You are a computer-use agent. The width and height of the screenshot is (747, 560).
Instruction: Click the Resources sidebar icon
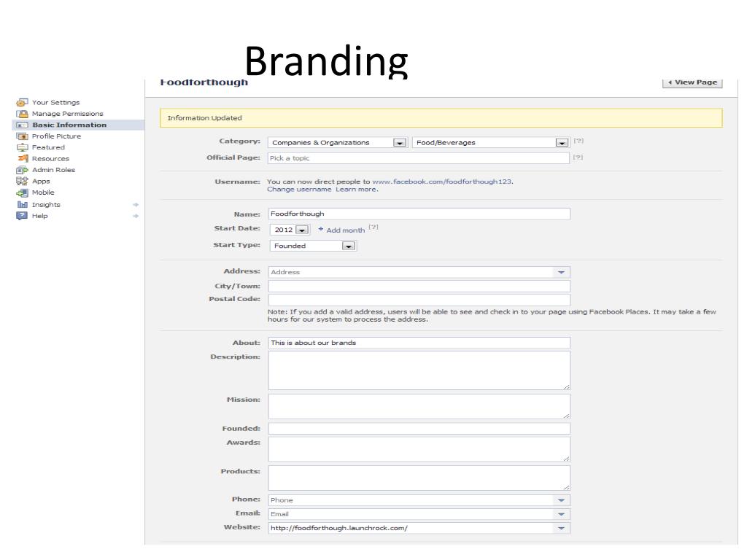coord(23,158)
